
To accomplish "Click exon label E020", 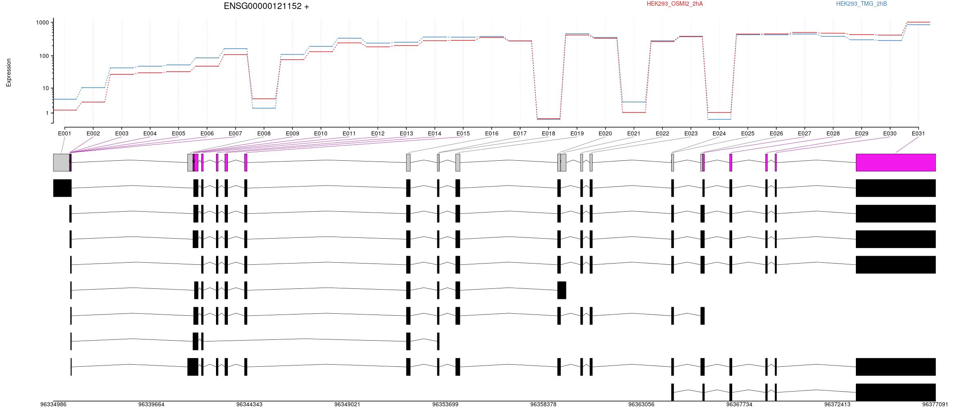I will point(605,133).
